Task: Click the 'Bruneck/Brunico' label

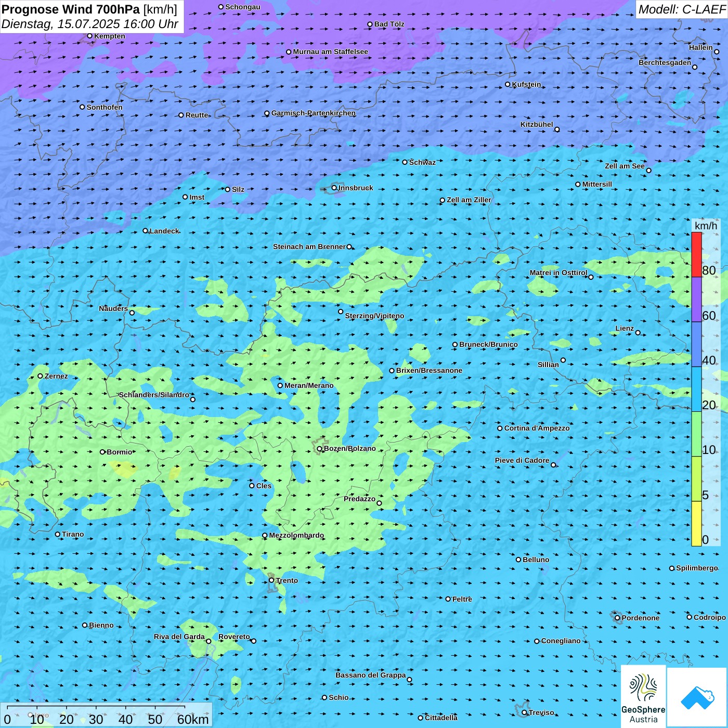Action: tap(488, 344)
